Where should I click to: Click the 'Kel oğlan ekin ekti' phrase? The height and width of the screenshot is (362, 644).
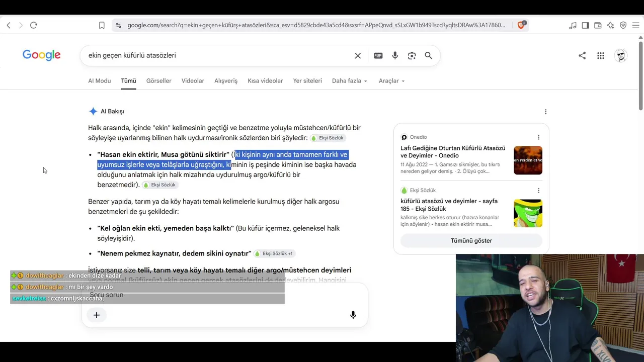click(x=166, y=228)
